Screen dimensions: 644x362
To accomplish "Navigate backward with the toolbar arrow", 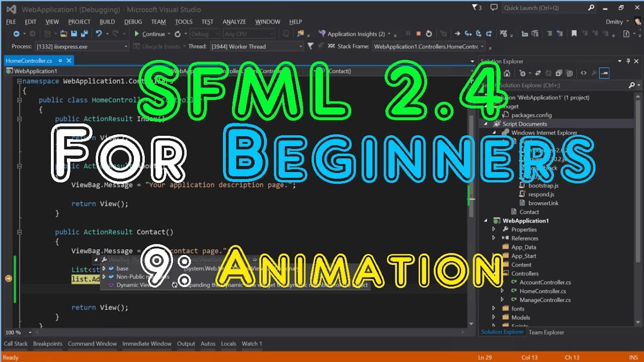I will point(17,34).
